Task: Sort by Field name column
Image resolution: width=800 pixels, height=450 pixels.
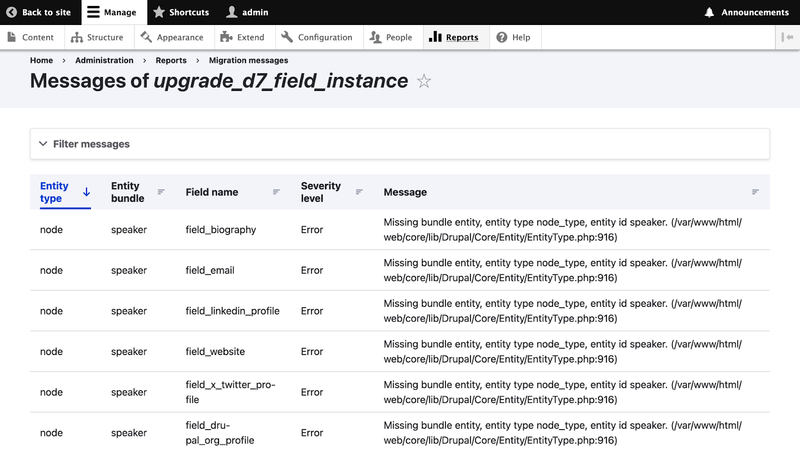Action: coord(212,192)
